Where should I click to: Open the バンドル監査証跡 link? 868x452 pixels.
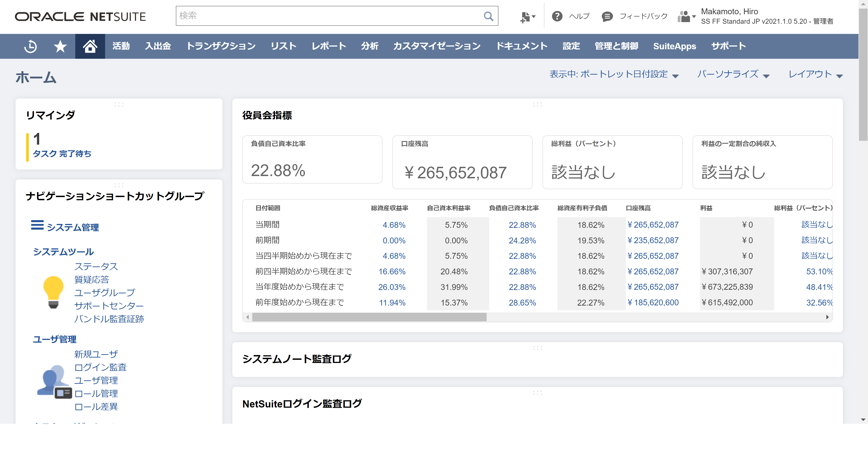[109, 319]
